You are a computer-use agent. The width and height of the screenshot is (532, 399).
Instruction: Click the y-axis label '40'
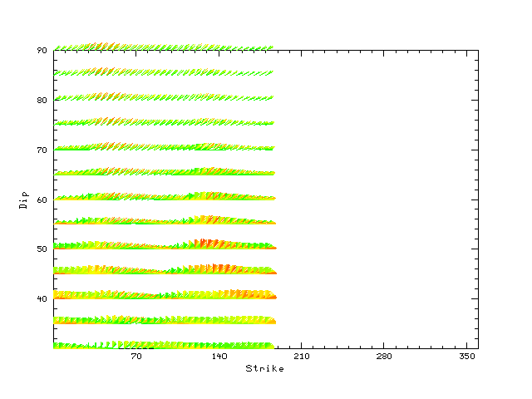pyautogui.click(x=42, y=299)
